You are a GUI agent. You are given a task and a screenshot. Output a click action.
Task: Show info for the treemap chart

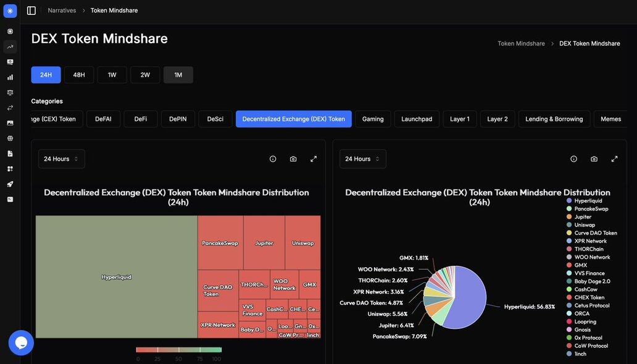coord(273,159)
